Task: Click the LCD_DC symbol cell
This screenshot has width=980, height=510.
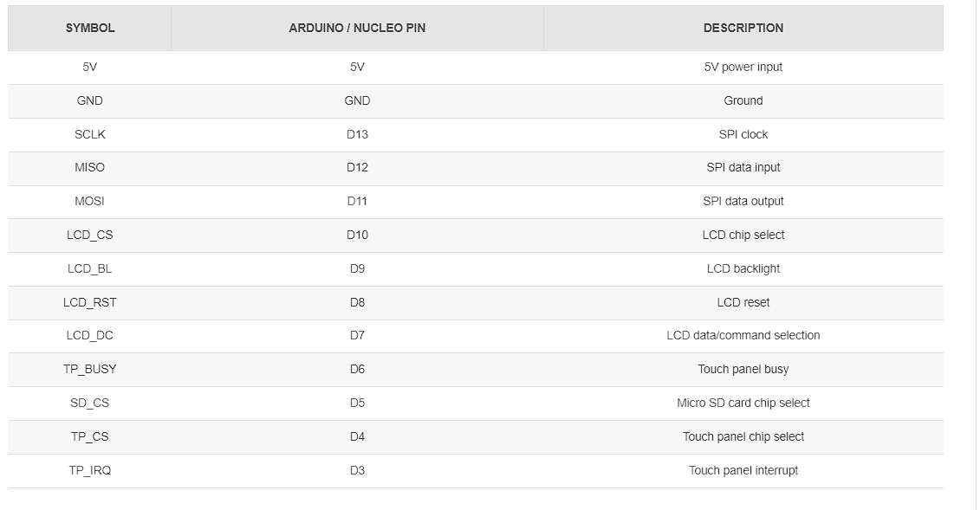Action: 90,335
